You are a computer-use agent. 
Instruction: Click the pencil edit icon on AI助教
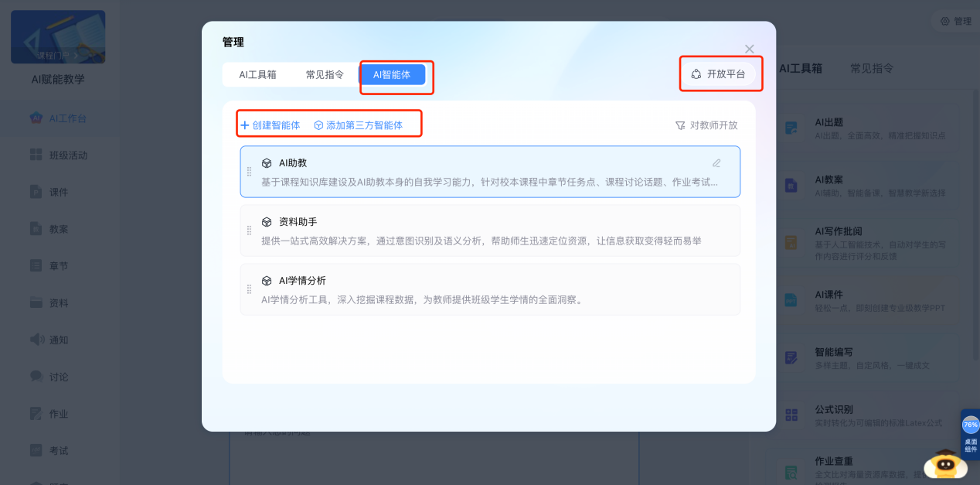(x=716, y=163)
